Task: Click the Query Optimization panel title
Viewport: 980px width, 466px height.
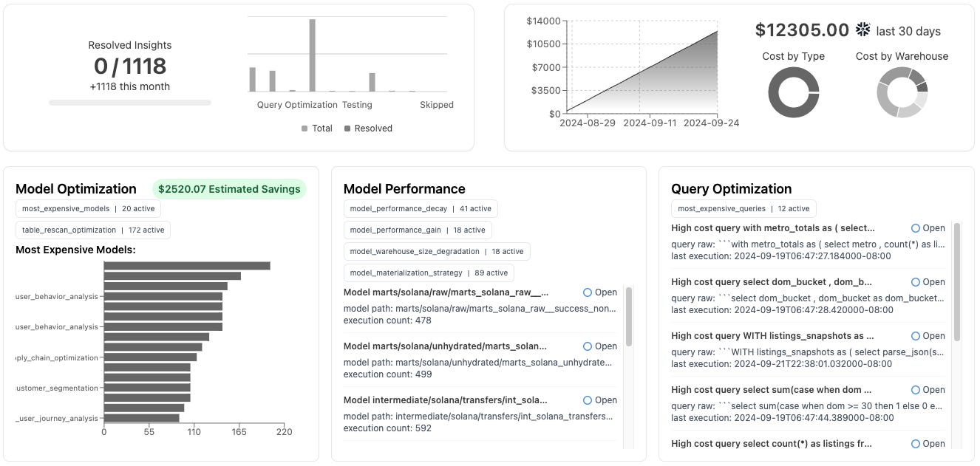Action: click(x=731, y=189)
